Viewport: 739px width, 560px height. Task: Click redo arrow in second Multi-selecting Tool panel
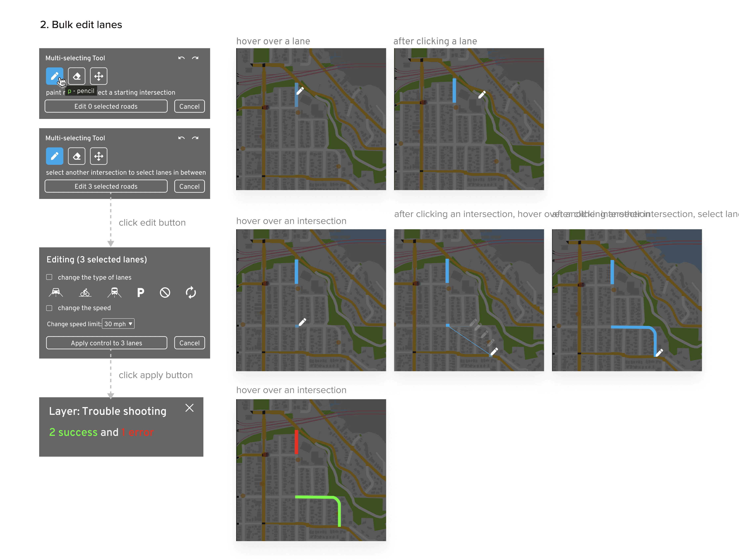click(195, 138)
